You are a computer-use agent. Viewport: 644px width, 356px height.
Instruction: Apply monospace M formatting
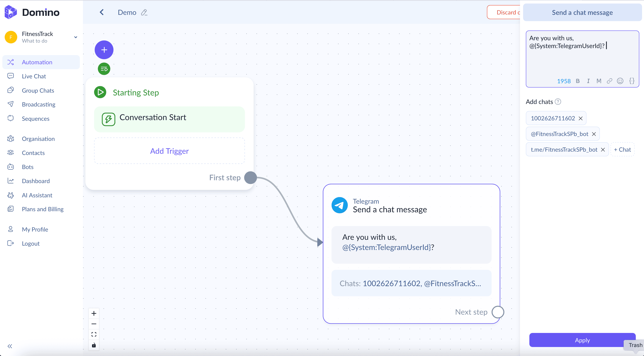click(x=599, y=81)
